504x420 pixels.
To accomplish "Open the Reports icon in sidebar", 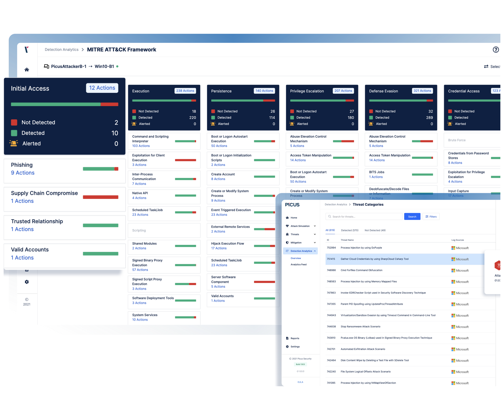I will tap(287, 338).
